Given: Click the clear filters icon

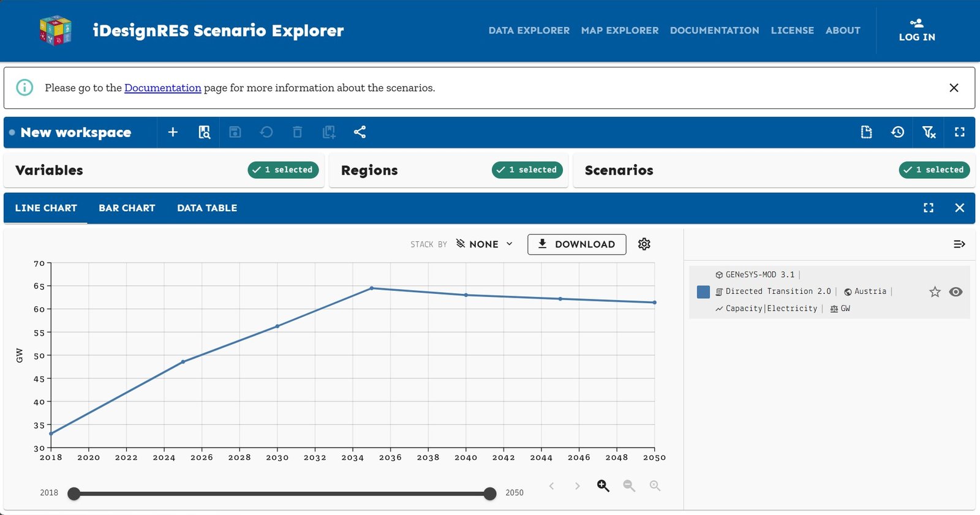Looking at the screenshot, I should coord(929,132).
